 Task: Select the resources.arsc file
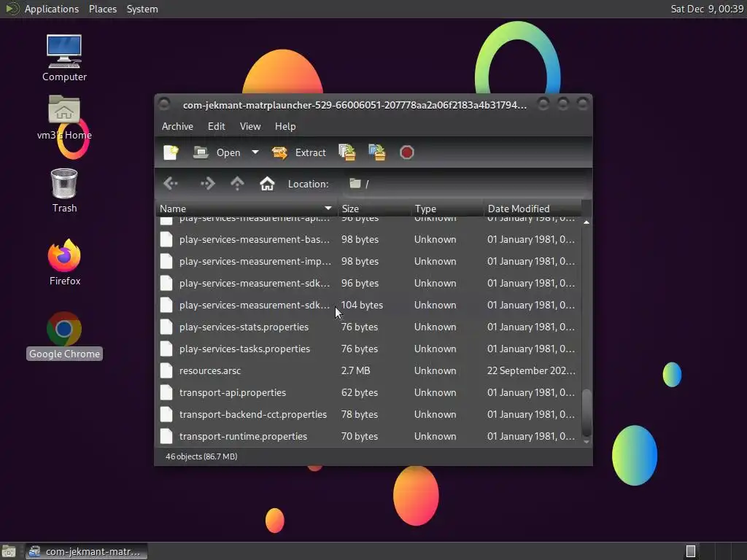pos(368,370)
